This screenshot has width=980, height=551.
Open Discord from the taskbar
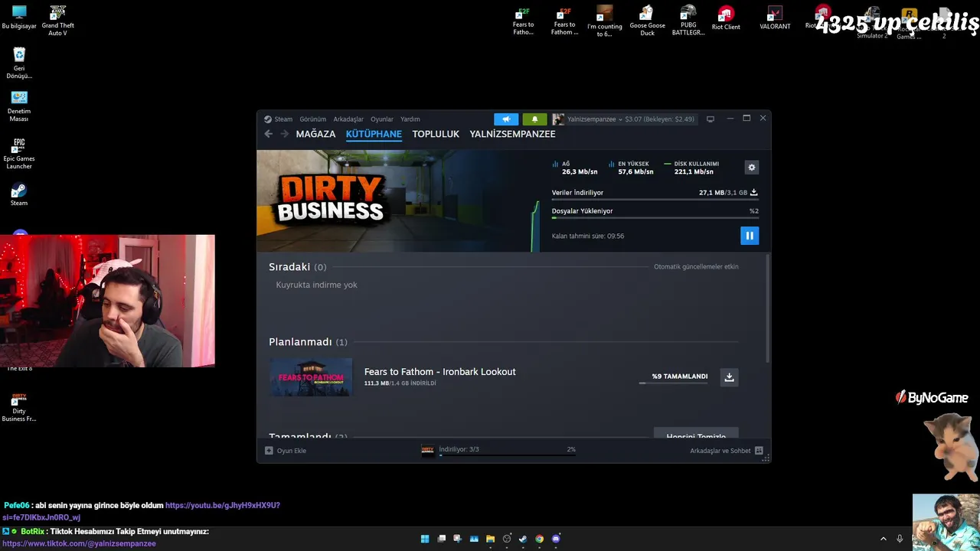pyautogui.click(x=556, y=539)
